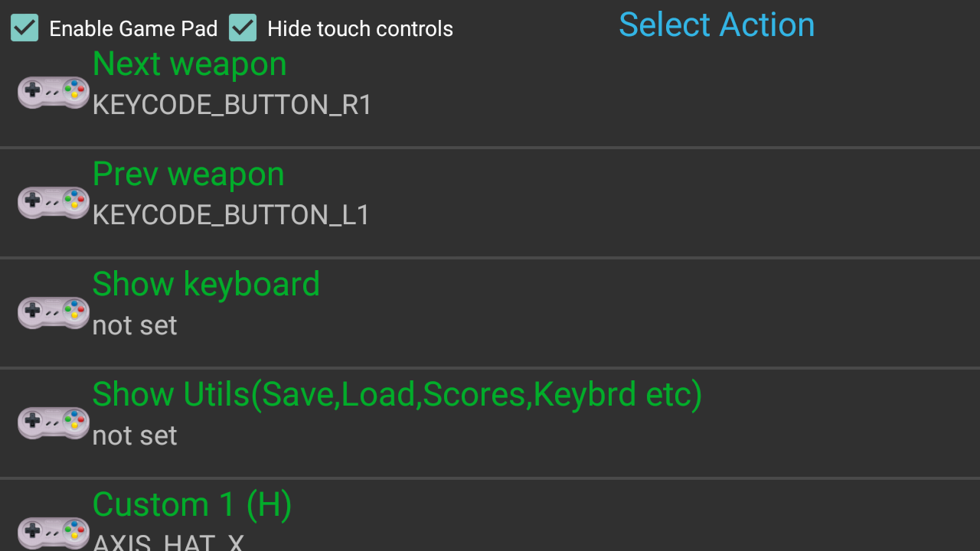Click gamepad icon beside Custom 1 (H)
Viewport: 980px width, 551px height.
point(54,533)
